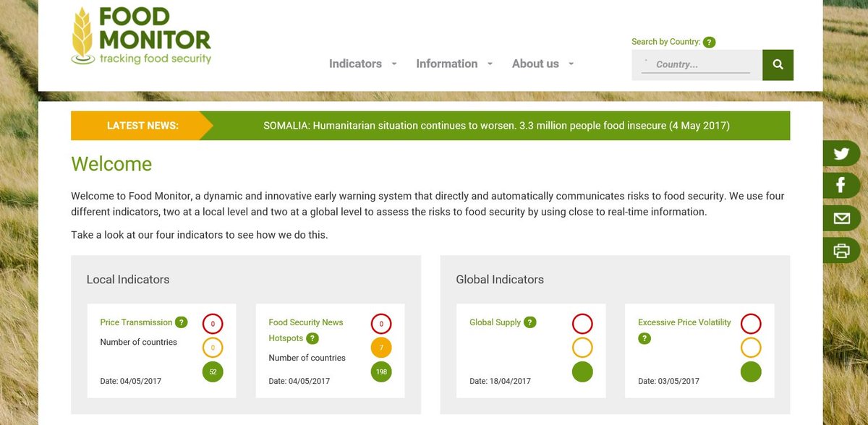Click the Country search input field

click(696, 64)
